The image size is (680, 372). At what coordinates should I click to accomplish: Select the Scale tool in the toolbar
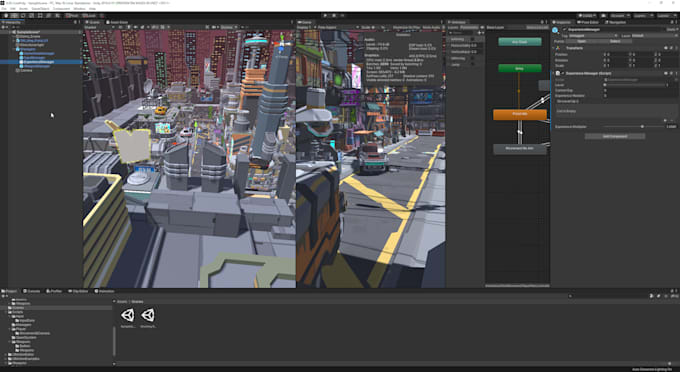tap(31, 16)
